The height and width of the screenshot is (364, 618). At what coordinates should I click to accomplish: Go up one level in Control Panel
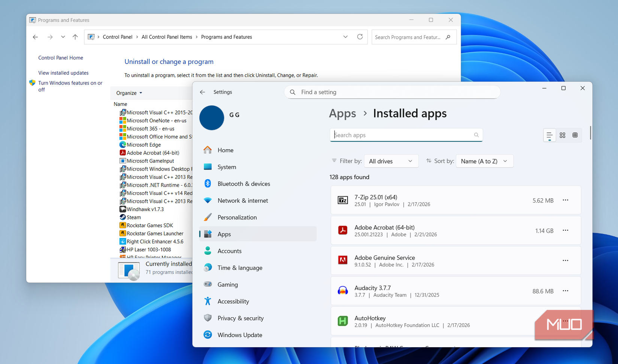click(x=75, y=37)
